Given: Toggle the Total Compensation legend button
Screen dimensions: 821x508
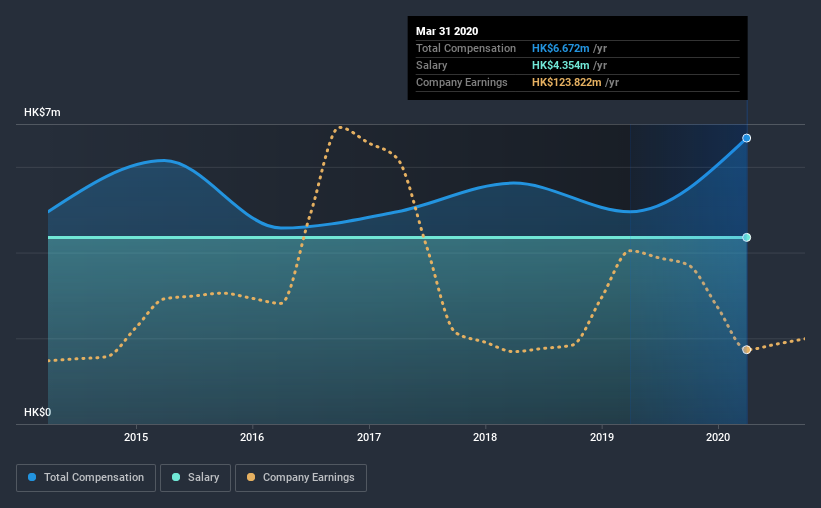Looking at the screenshot, I should pyautogui.click(x=86, y=478).
